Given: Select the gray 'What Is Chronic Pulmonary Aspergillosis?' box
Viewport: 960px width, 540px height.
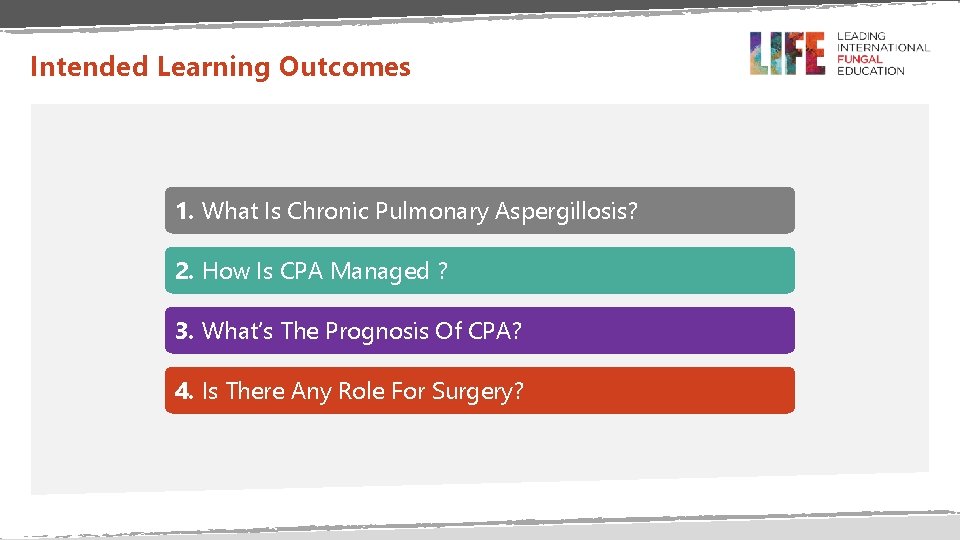Looking at the screenshot, I should coord(480,211).
